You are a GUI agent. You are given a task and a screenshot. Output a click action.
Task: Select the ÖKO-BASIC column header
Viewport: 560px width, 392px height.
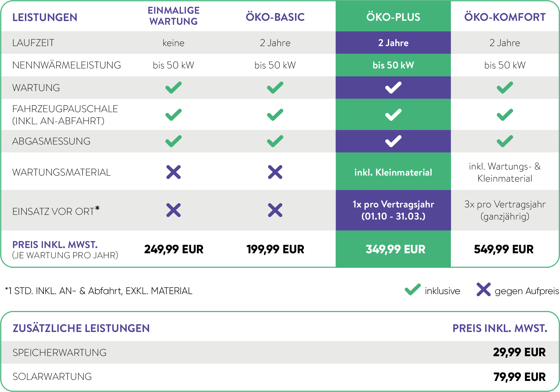point(275,17)
